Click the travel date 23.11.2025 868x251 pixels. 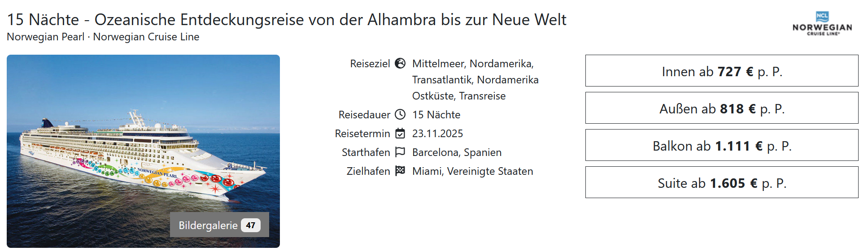coord(437,134)
